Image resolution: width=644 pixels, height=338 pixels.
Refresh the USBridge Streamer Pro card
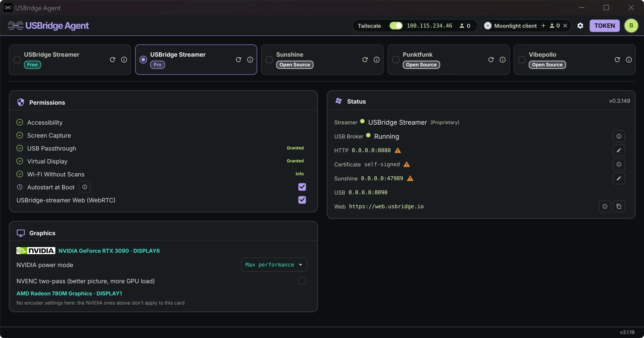[238, 60]
